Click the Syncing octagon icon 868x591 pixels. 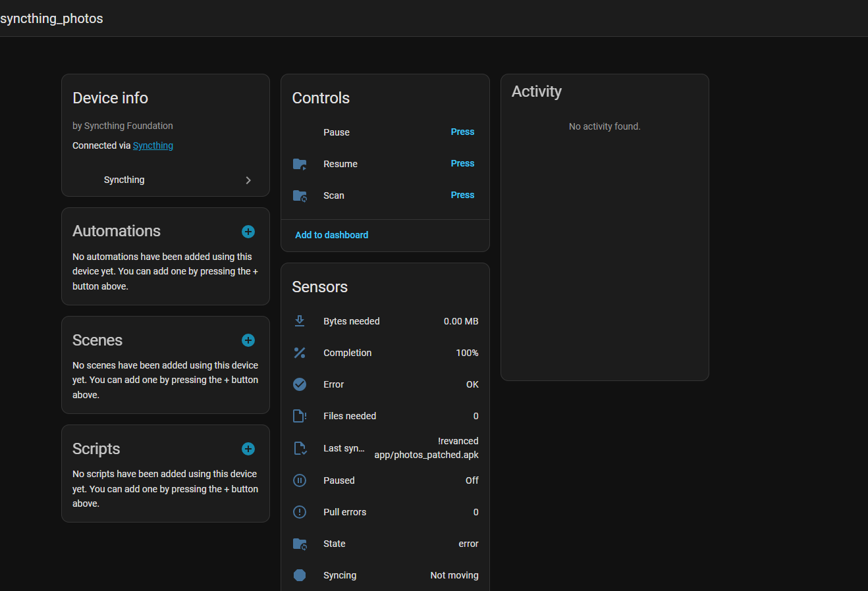point(300,575)
